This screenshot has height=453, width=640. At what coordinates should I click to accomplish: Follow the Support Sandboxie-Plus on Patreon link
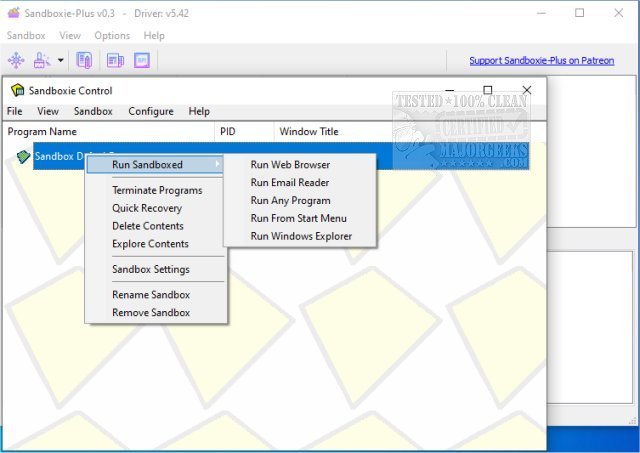pos(541,60)
